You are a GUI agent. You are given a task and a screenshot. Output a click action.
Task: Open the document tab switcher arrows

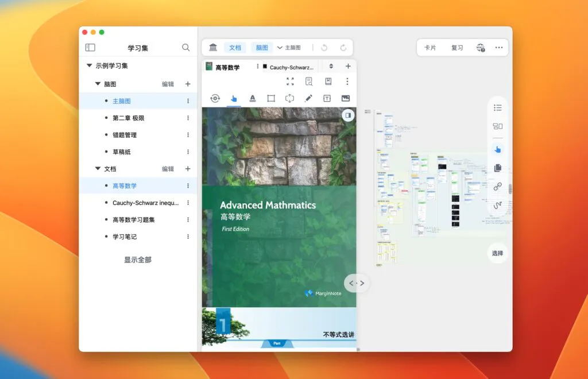pos(331,67)
